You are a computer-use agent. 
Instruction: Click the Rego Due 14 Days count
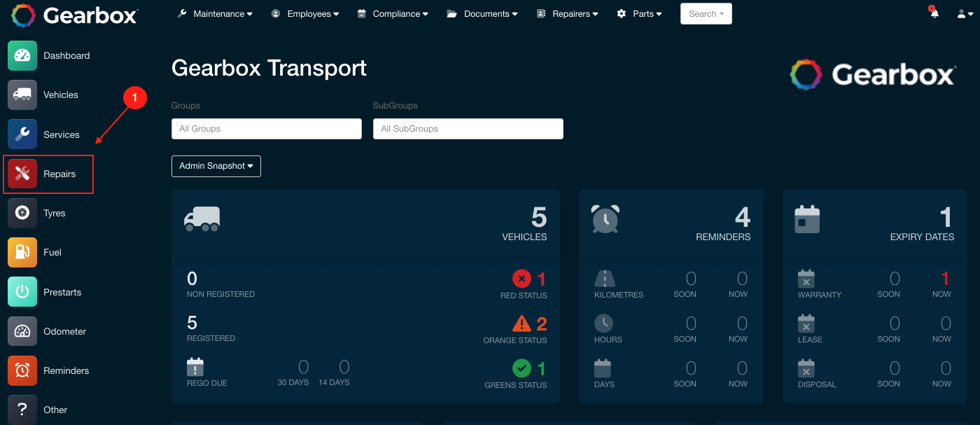point(344,367)
